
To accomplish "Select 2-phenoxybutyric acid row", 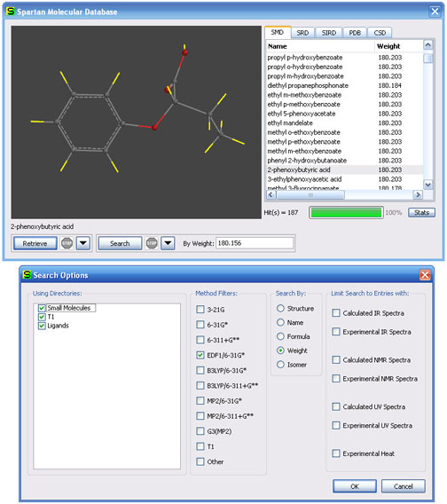I will pyautogui.click(x=344, y=169).
